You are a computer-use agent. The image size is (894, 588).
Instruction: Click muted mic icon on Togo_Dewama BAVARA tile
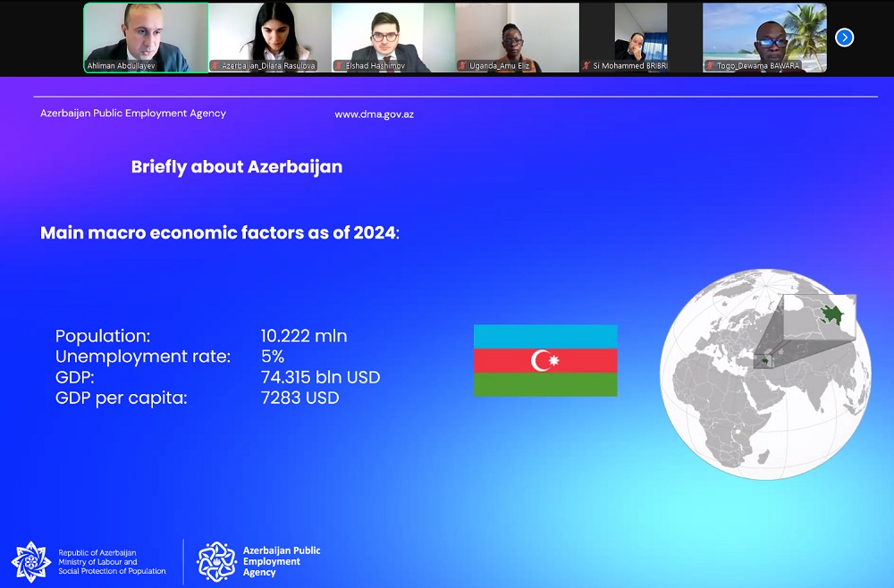point(710,66)
